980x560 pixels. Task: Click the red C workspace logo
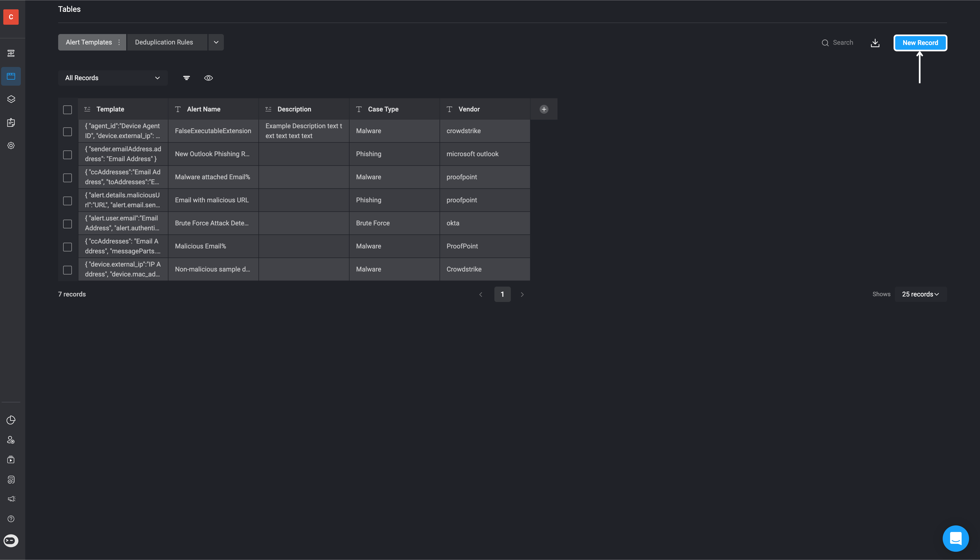point(11,17)
